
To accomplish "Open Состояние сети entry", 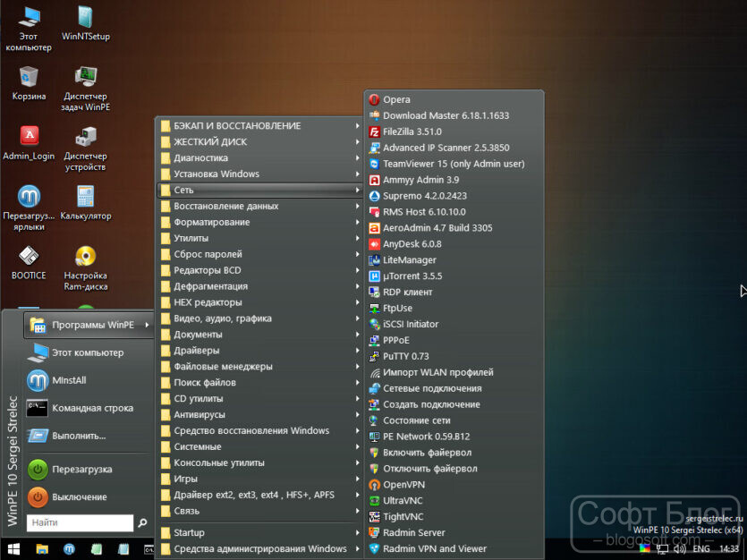I will point(454,420).
